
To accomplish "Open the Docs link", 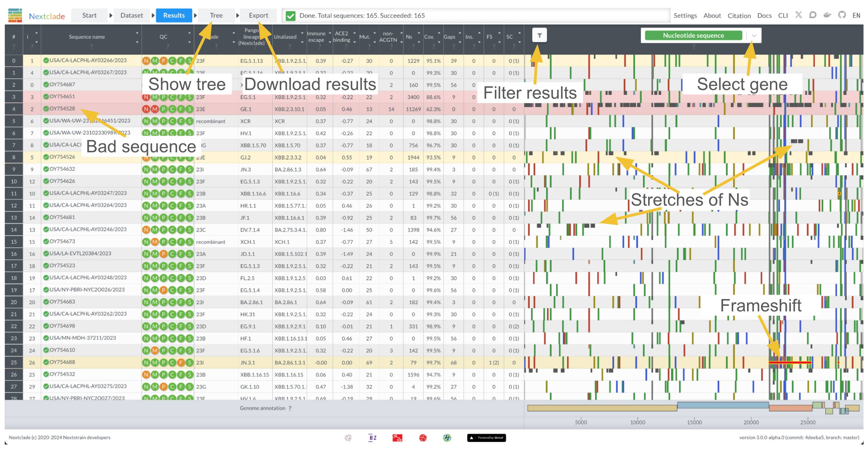I will 764,15.
